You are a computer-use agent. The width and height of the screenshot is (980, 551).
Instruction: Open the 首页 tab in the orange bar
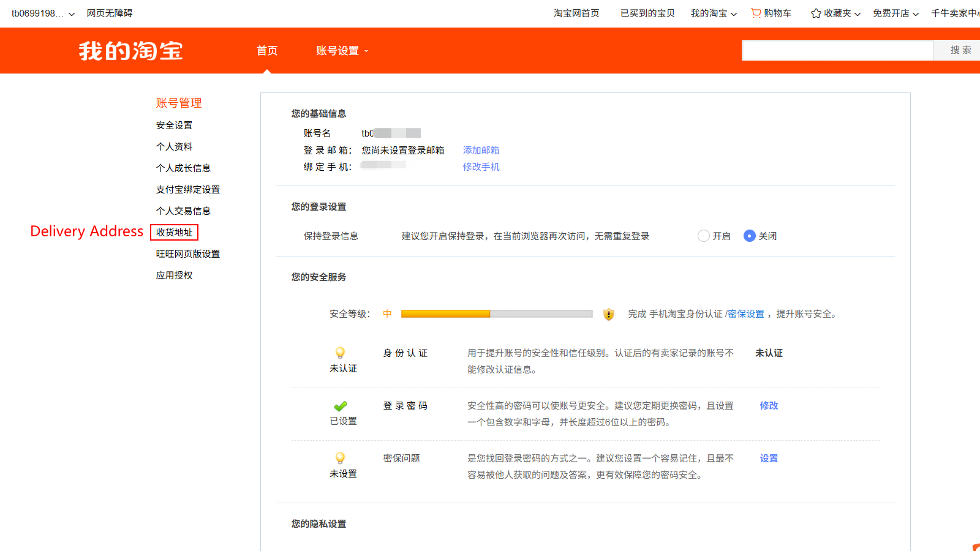267,51
